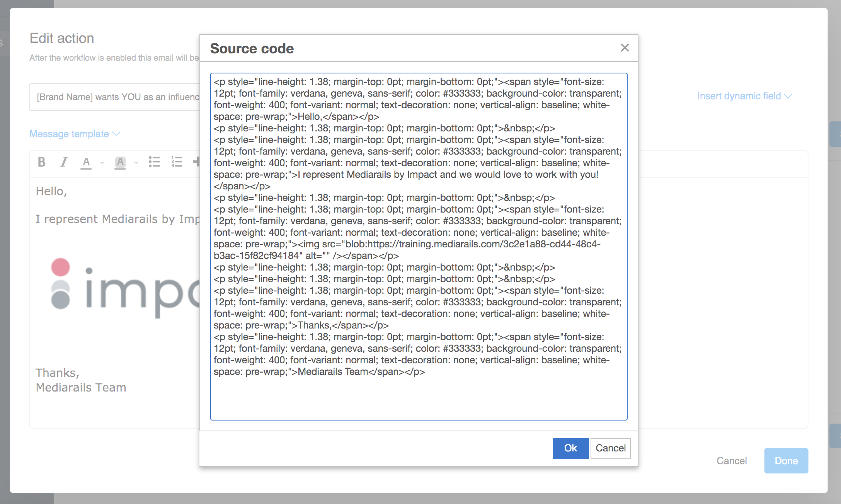Image resolution: width=841 pixels, height=504 pixels.
Task: Apply italic formatting in the editor
Action: (64, 162)
